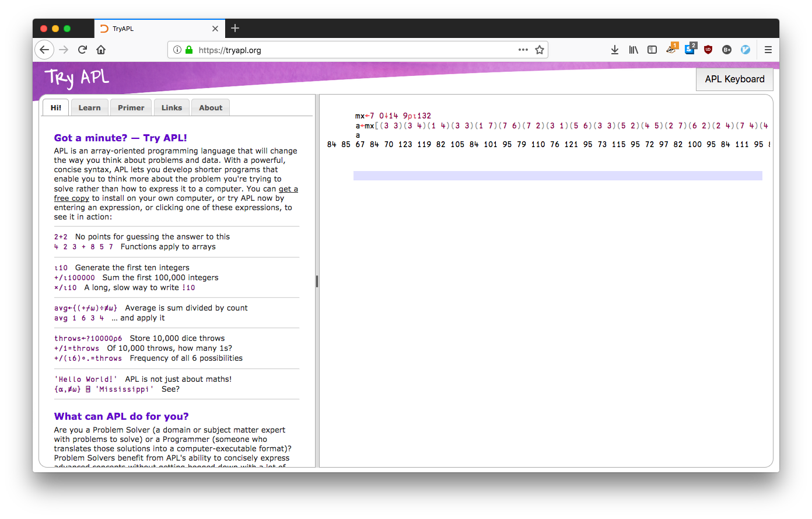This screenshot has height=519, width=812.
Task: Click the forward navigation arrow
Action: coord(64,50)
